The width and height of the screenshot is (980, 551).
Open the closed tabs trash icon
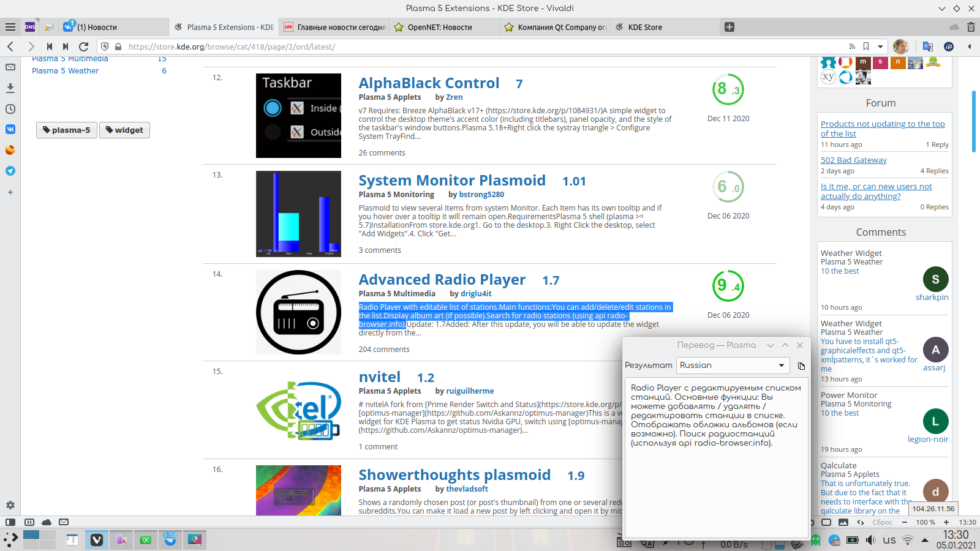pyautogui.click(x=971, y=27)
